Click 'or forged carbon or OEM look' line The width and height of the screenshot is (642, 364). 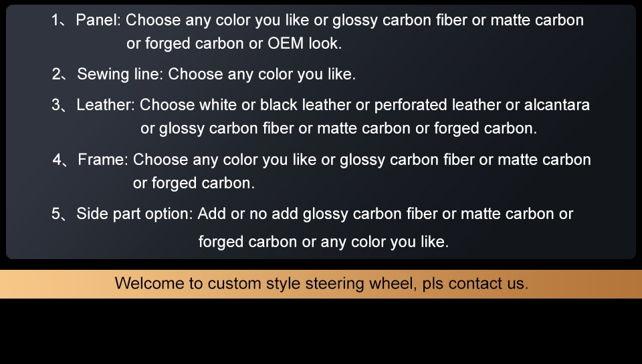(x=234, y=43)
